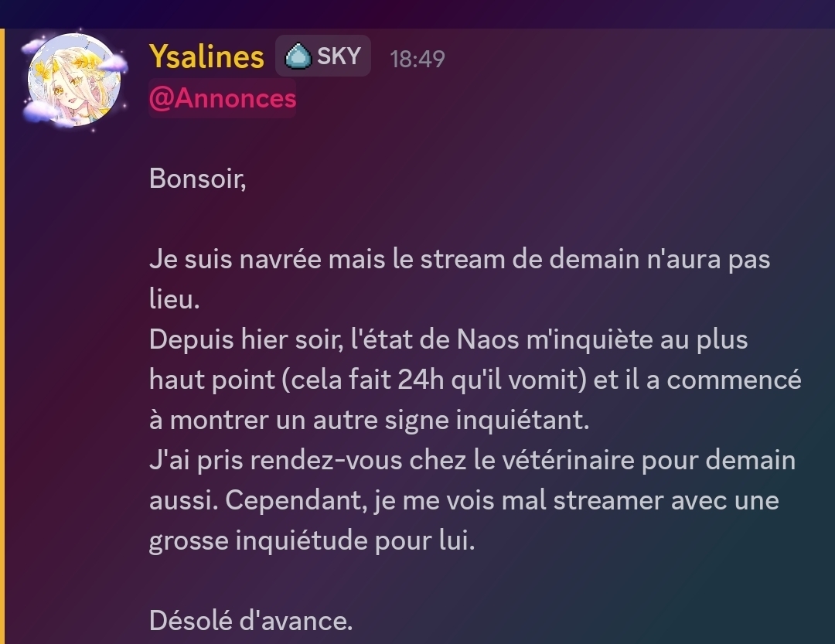The width and height of the screenshot is (835, 644).
Task: Click the line starting "Je suis navrée"
Action: coord(459,259)
